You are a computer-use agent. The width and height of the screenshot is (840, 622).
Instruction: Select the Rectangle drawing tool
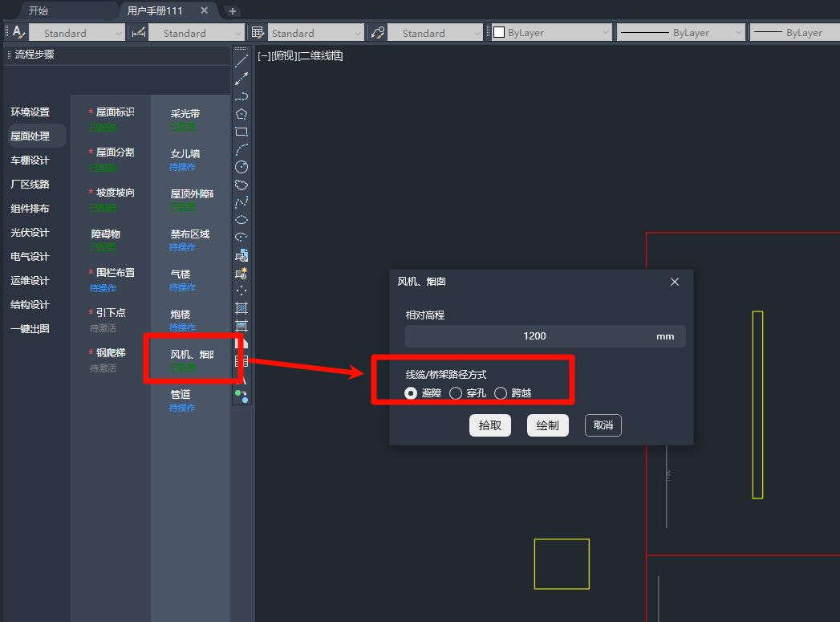click(x=241, y=132)
